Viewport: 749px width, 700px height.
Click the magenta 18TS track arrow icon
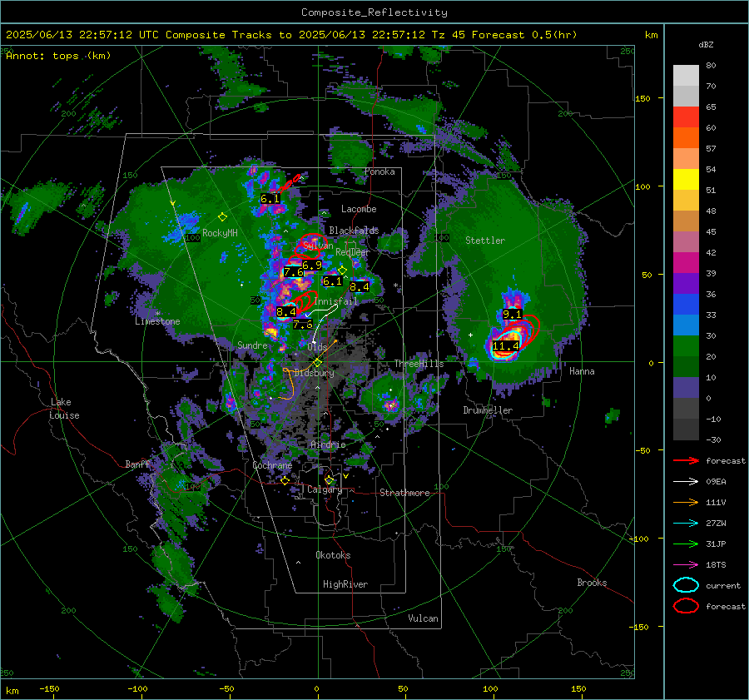(686, 565)
